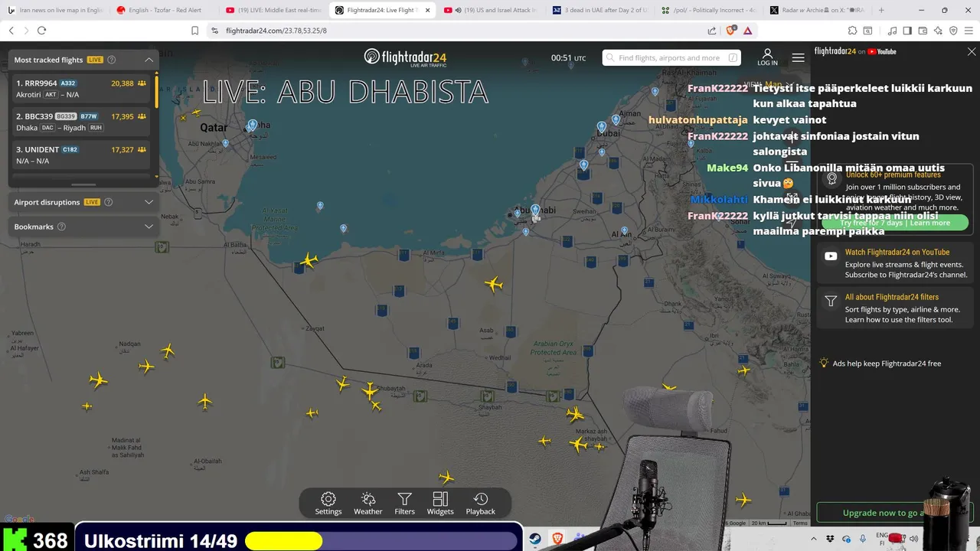Open the hamburger main menu
980x551 pixels.
798,57
